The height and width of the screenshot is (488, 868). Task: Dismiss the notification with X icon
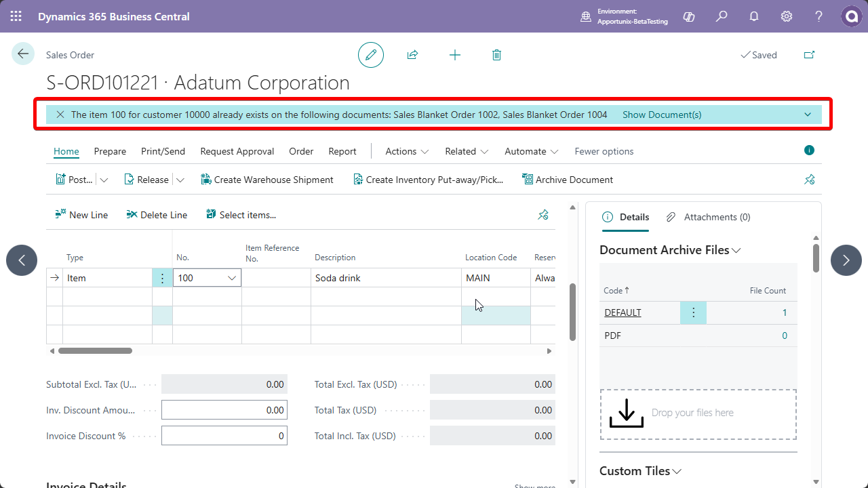click(x=60, y=115)
